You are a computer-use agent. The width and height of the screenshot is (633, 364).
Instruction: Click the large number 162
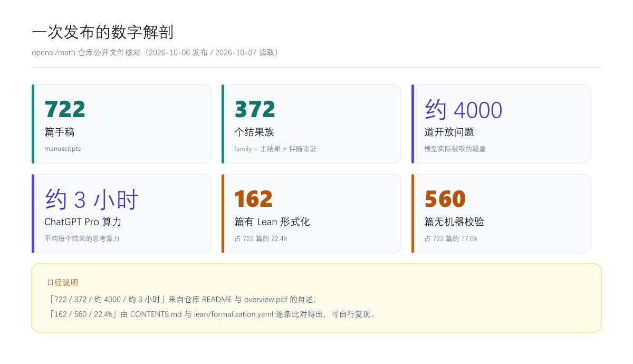pyautogui.click(x=254, y=199)
